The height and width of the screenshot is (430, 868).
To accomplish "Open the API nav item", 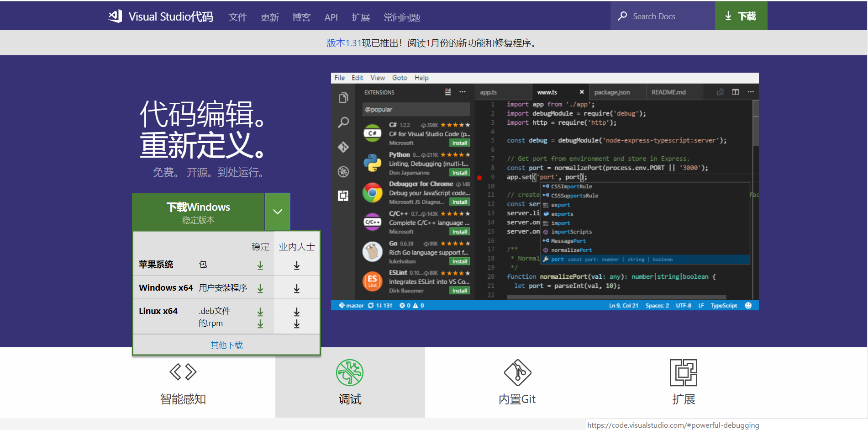I will tap(331, 17).
